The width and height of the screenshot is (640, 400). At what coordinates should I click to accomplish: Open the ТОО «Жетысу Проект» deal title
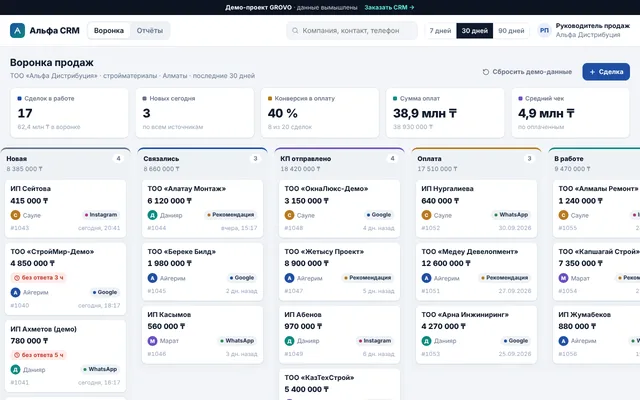pos(324,251)
